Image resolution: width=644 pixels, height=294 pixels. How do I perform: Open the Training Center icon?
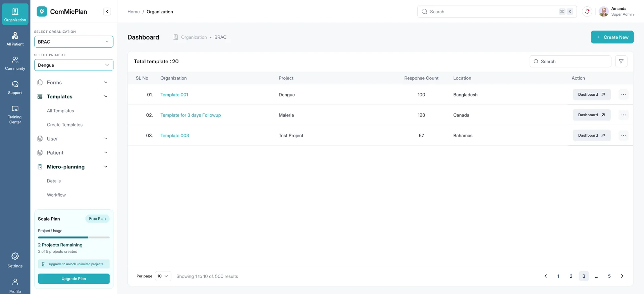(15, 115)
